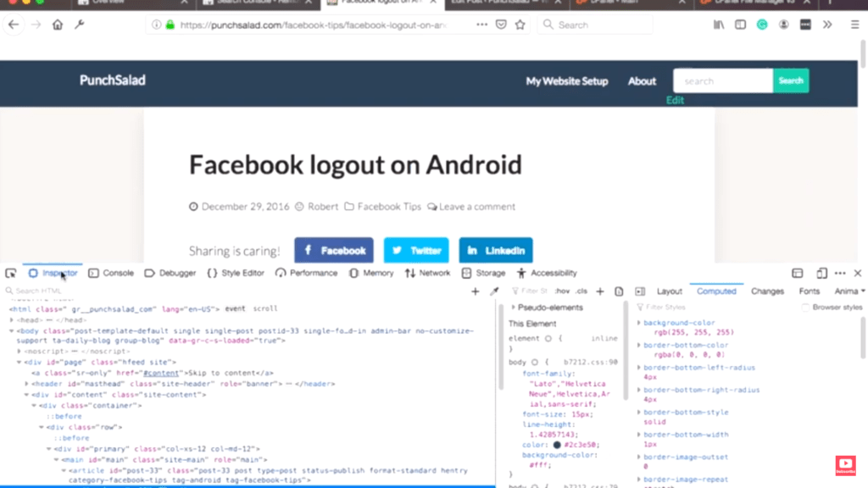Open the Firefox home page
The height and width of the screenshot is (488, 868).
point(58,25)
